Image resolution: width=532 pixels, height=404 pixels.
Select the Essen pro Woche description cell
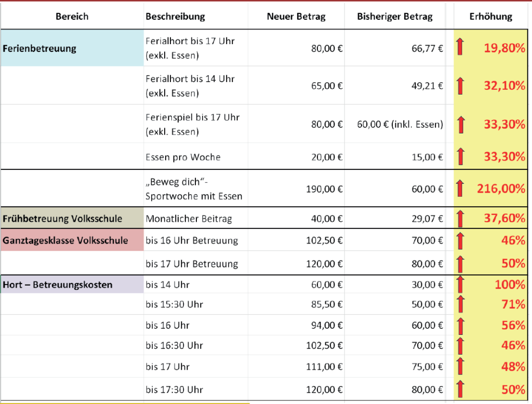click(x=183, y=157)
